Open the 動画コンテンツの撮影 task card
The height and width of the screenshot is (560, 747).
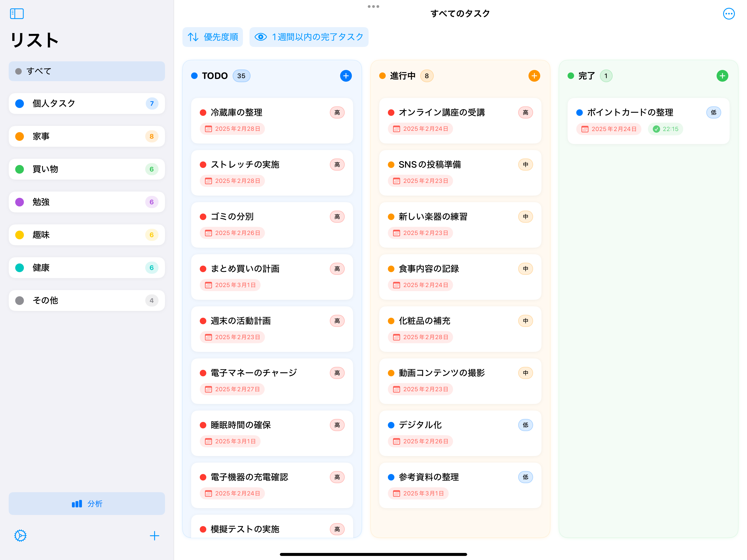tap(460, 381)
